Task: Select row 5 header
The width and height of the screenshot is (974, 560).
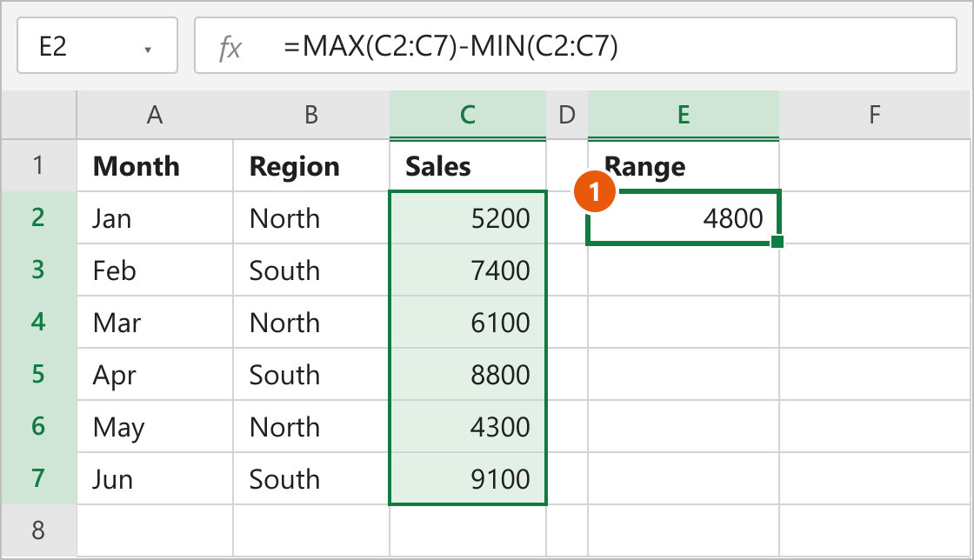Action: [x=38, y=375]
